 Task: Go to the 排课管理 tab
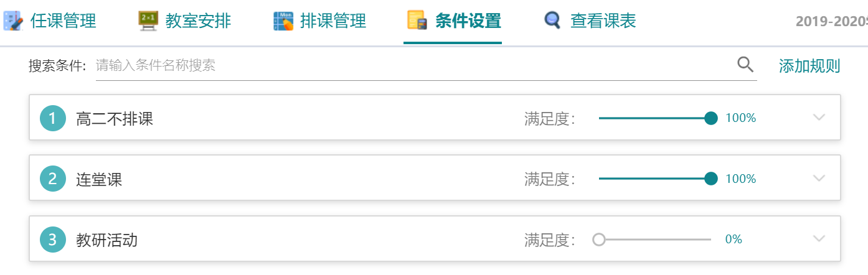320,21
